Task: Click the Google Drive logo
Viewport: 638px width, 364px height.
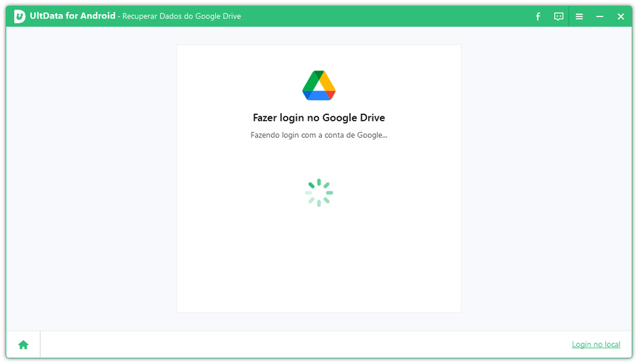Action: 319,85
